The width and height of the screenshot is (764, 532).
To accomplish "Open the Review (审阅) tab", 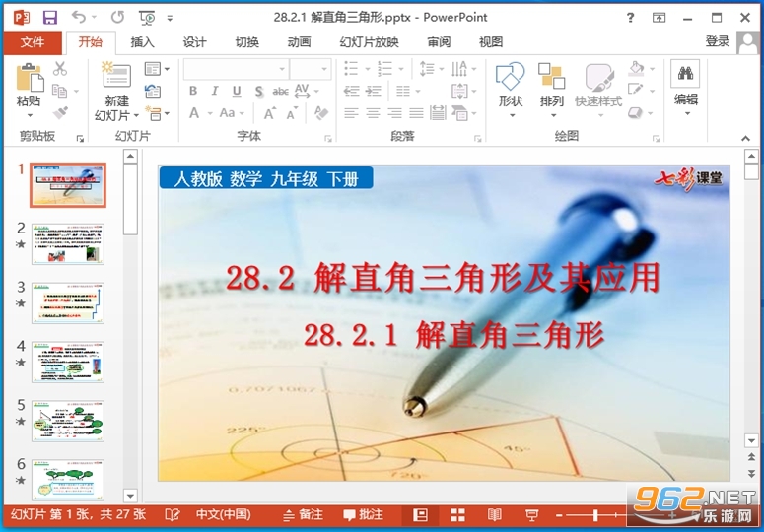I will coord(439,42).
